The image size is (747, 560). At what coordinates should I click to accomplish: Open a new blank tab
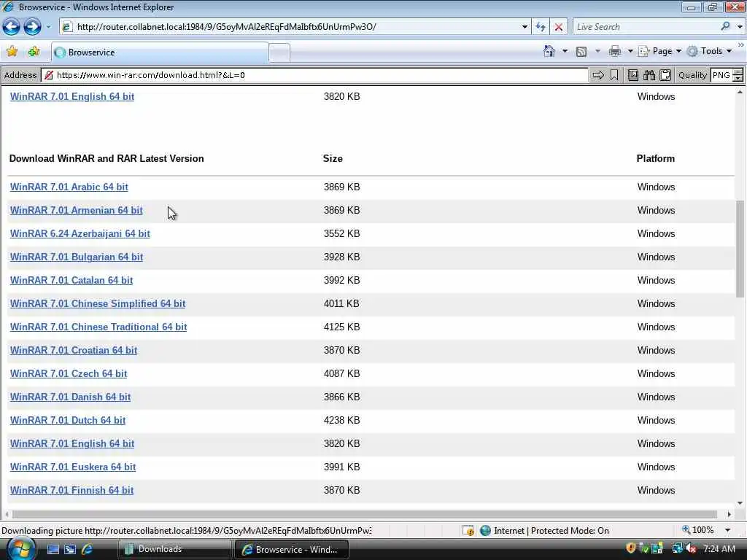[279, 52]
